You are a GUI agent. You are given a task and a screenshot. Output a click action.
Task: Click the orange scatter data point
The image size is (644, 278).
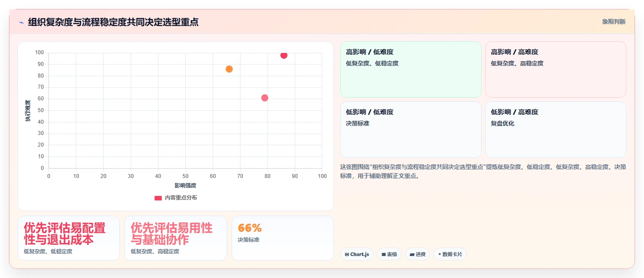(229, 69)
